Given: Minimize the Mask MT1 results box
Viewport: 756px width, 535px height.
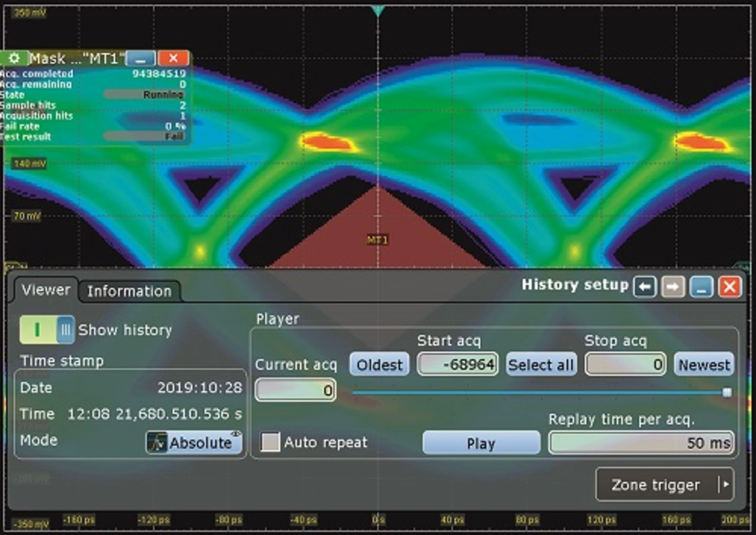Looking at the screenshot, I should [141, 59].
